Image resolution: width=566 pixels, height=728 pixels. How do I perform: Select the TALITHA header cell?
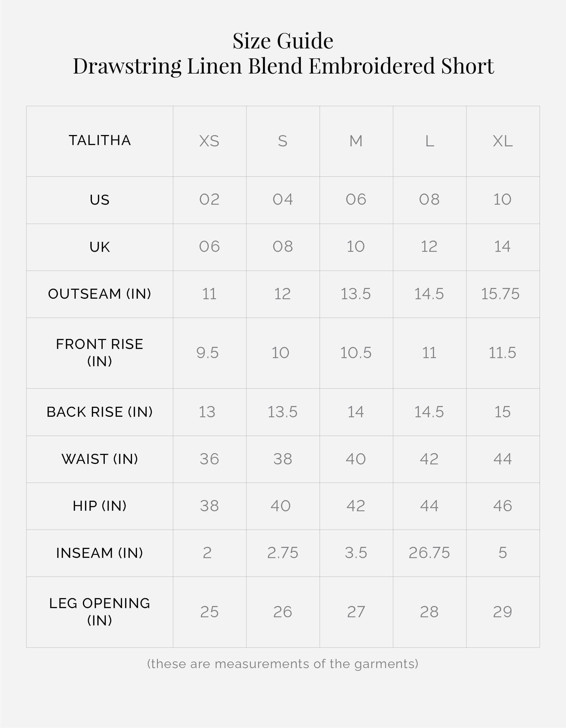point(100,140)
